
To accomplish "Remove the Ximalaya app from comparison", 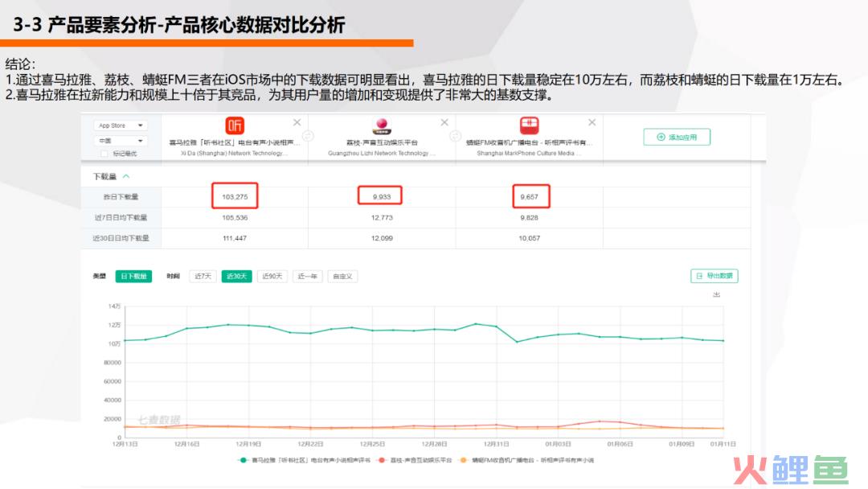I will point(297,122).
